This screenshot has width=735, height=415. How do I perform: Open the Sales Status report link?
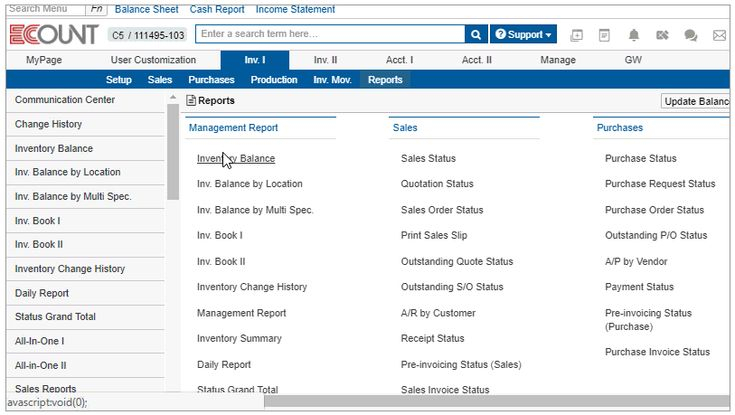click(428, 158)
